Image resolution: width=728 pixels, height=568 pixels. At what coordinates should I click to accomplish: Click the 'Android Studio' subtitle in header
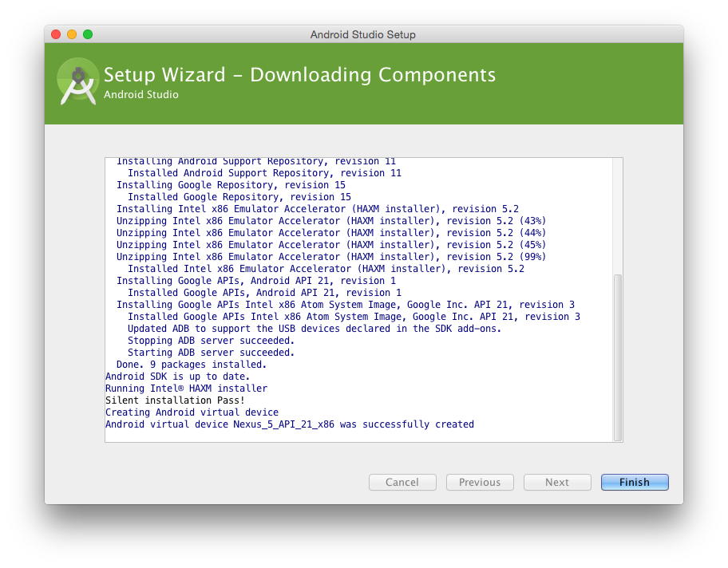[x=141, y=95]
